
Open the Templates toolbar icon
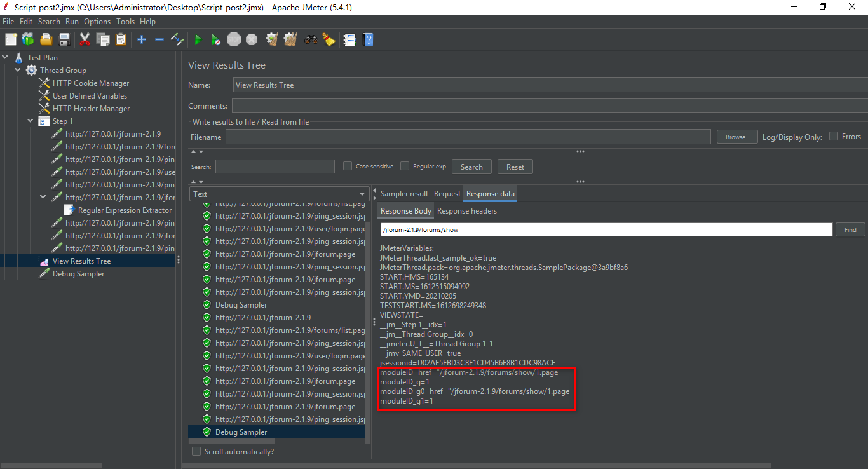28,39
